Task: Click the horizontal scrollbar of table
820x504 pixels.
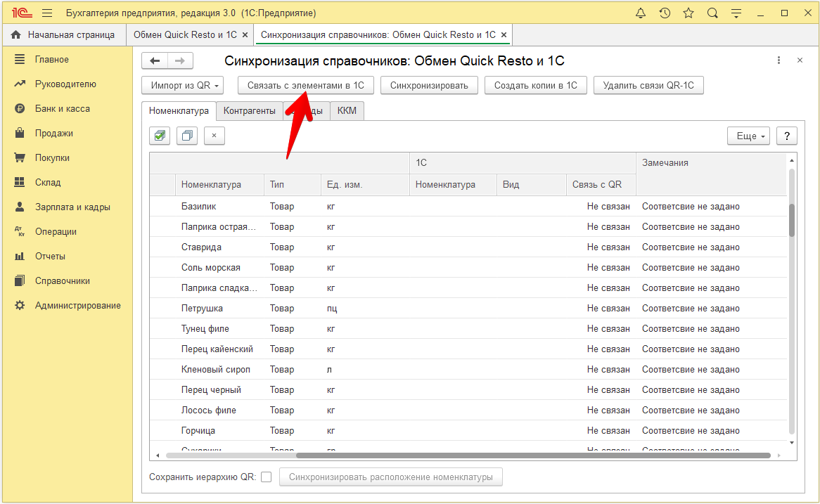Action: [533, 455]
